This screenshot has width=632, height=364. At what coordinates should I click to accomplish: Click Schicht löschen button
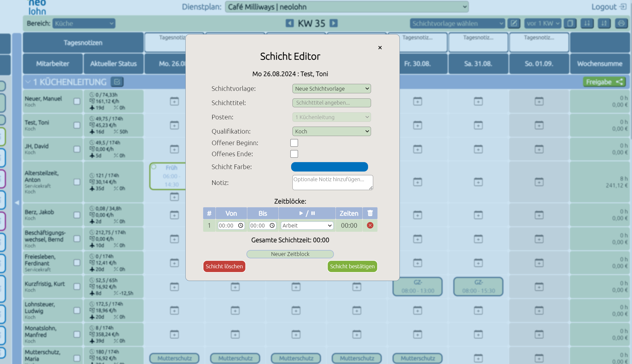click(224, 266)
